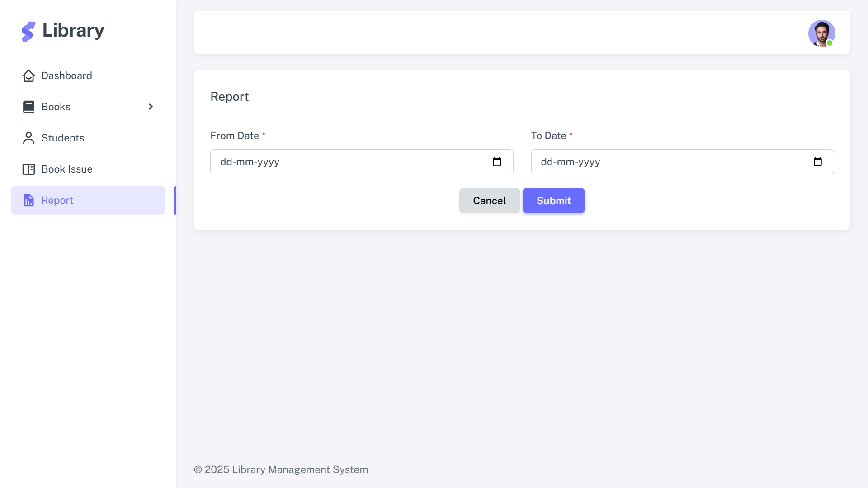Viewport: 868px width, 488px height.
Task: Click the © 2025 Library Management System footer
Action: tap(281, 469)
